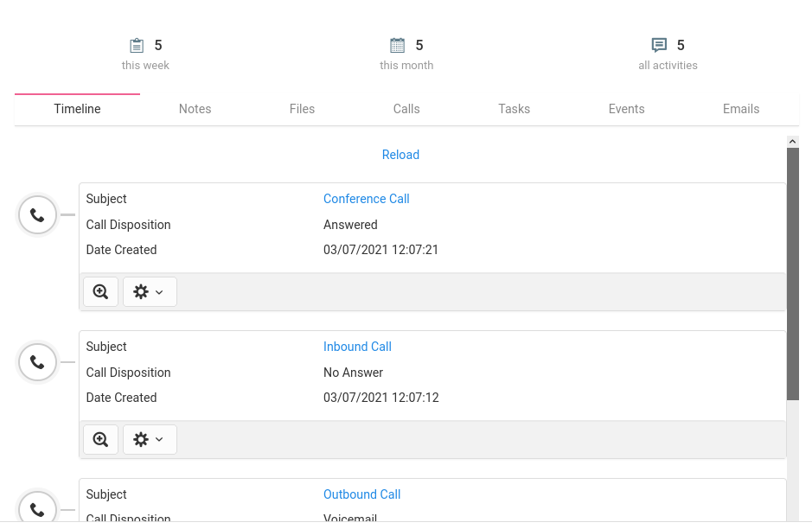Click the timeline vertical scrollbar thumb
Screen dimensions: 812x529
click(x=792, y=274)
